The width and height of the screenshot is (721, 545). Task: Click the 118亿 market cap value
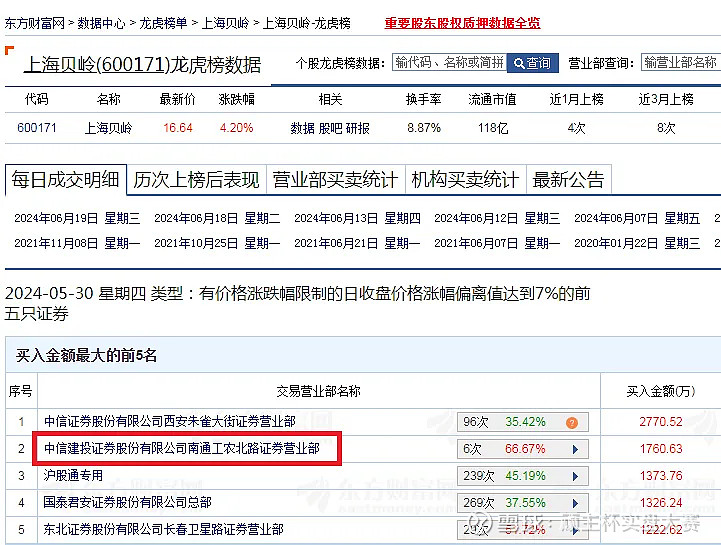(493, 128)
